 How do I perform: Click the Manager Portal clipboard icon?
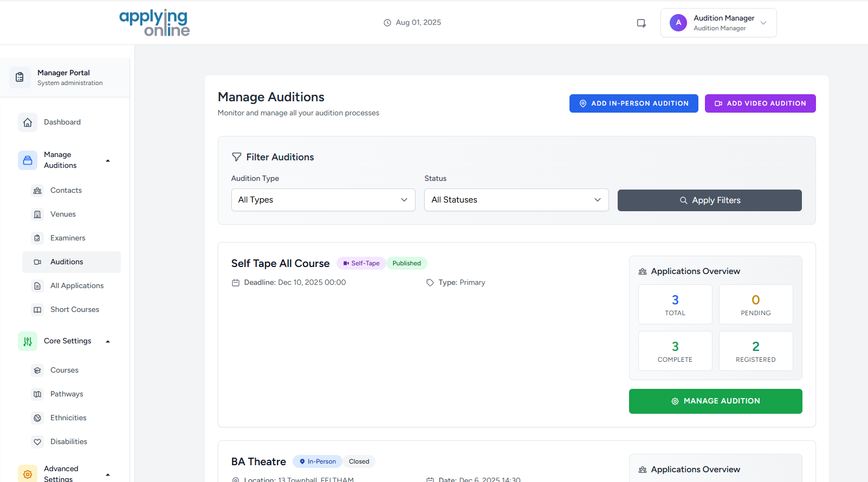point(20,77)
